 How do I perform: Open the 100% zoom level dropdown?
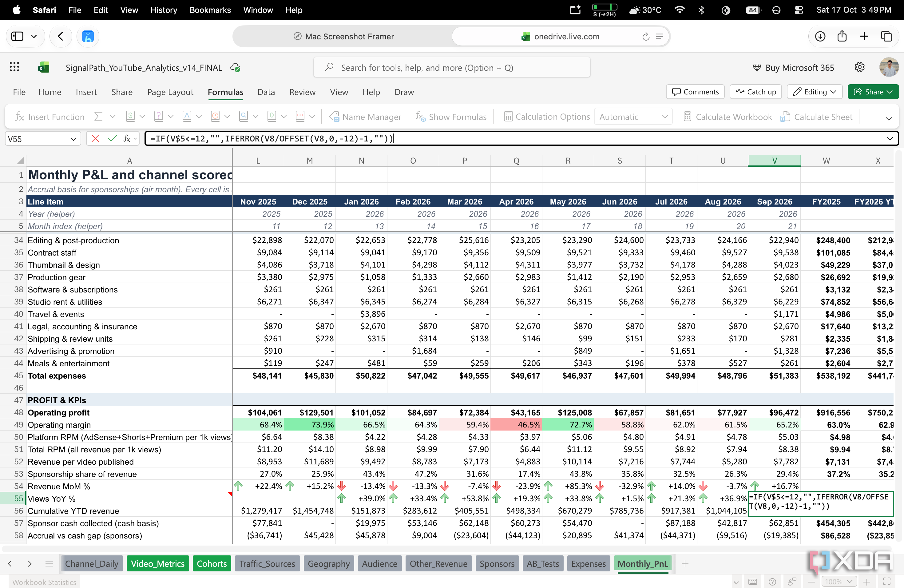point(839,582)
